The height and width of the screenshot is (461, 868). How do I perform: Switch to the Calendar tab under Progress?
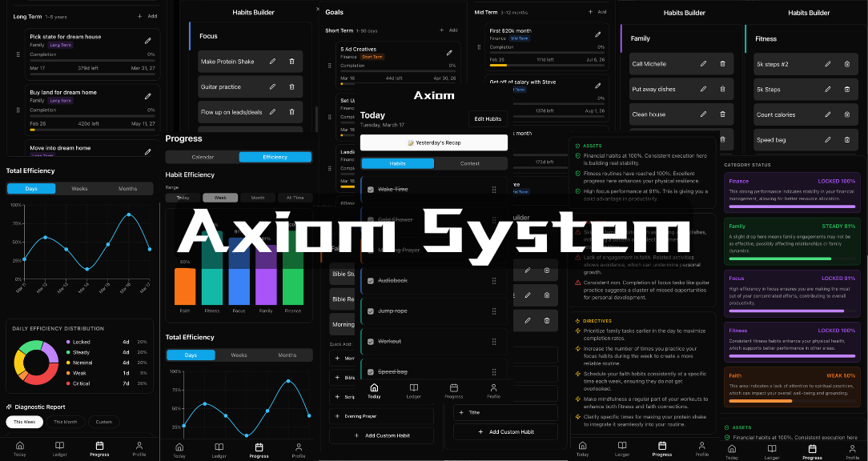tap(203, 157)
